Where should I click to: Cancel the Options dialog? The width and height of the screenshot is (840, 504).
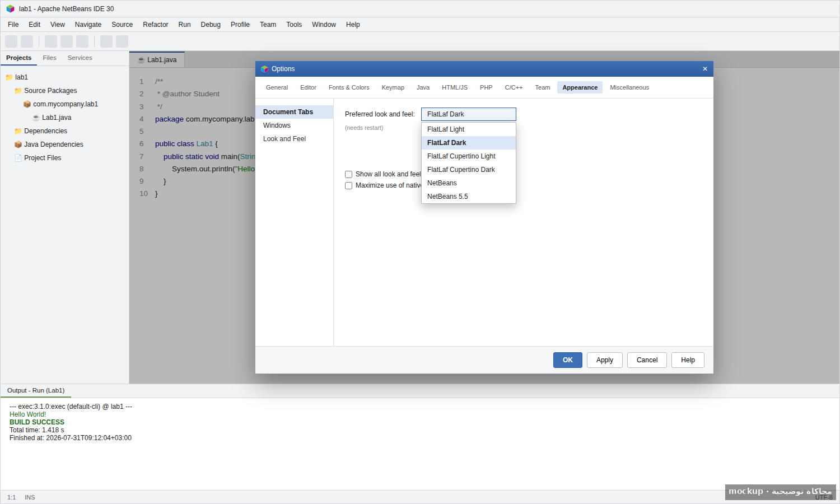point(647,360)
